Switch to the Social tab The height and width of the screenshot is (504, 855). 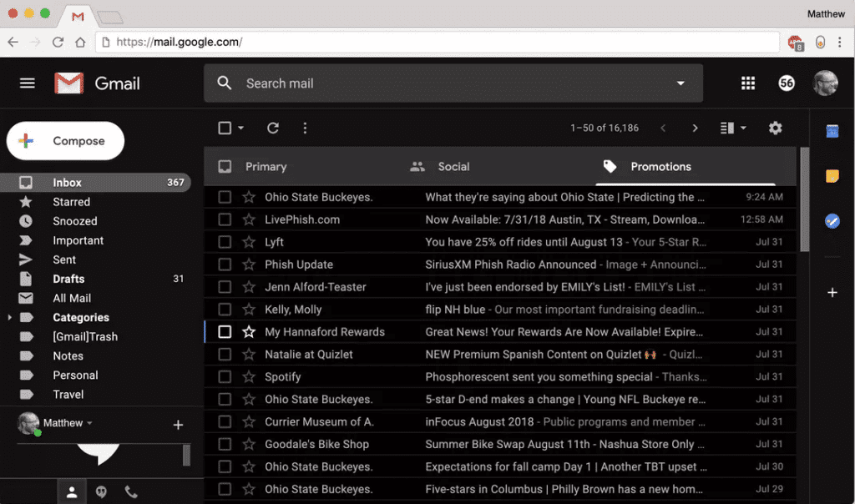tap(453, 167)
